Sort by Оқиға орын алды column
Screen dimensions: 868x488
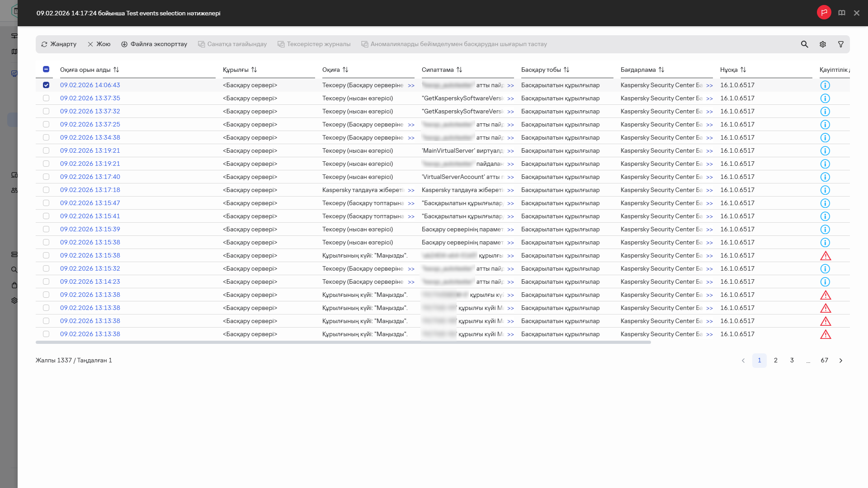(116, 70)
